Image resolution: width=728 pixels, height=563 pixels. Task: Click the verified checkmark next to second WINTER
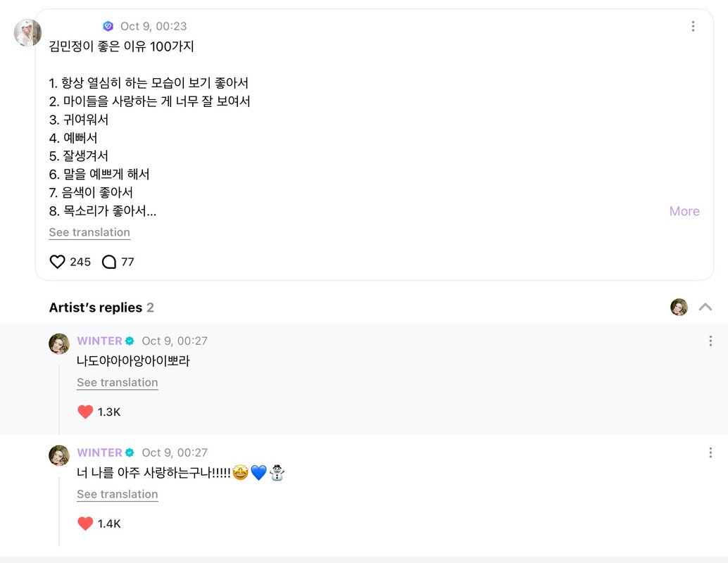(130, 453)
